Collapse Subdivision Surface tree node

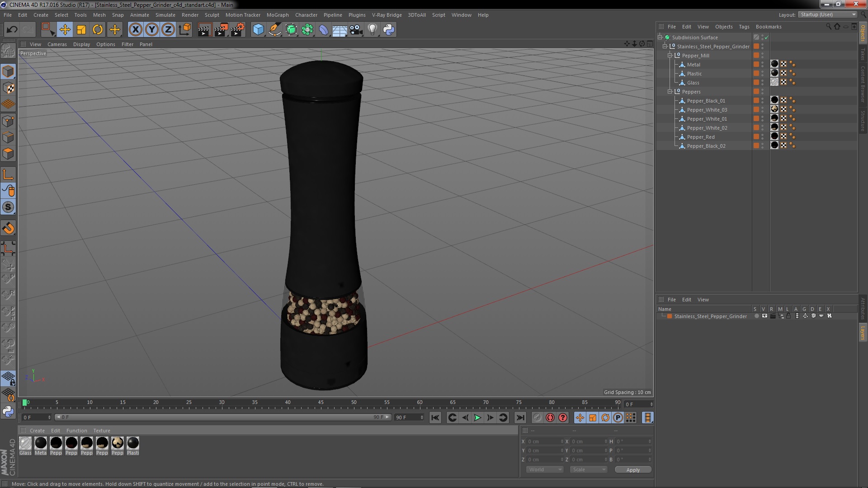point(660,38)
